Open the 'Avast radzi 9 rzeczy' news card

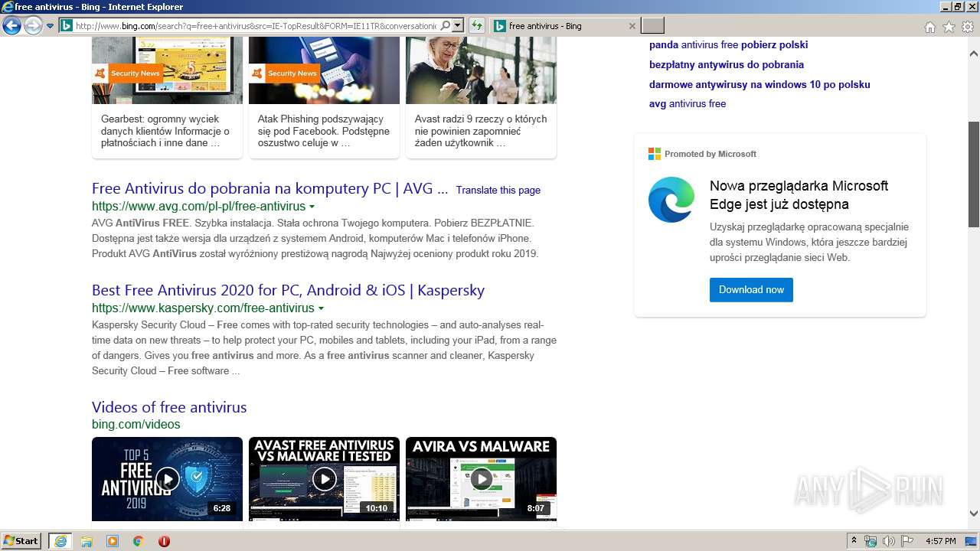click(x=481, y=97)
